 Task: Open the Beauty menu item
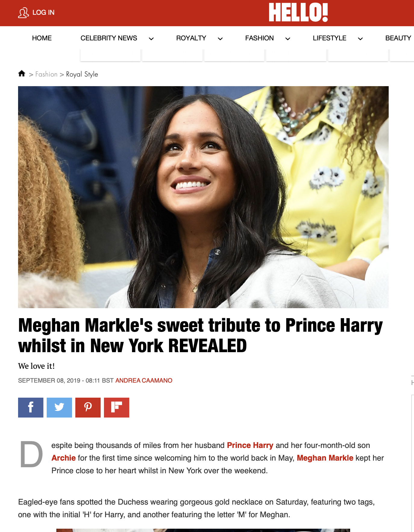point(398,38)
